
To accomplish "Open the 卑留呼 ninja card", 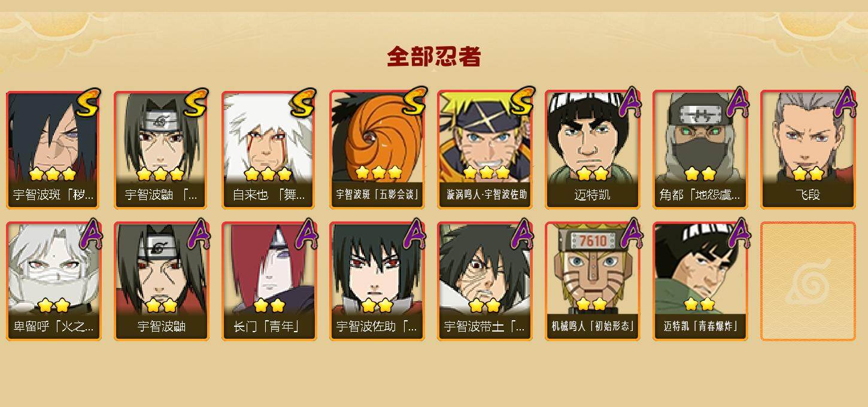I will [x=53, y=281].
